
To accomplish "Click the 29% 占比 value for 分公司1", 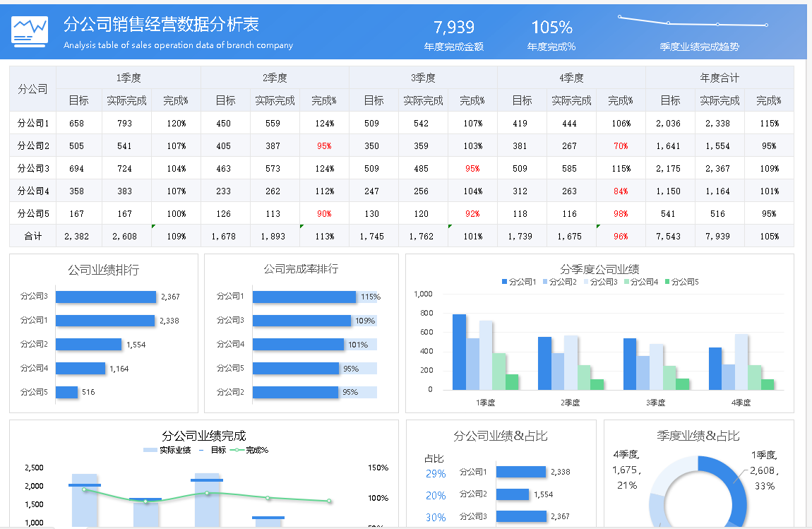I will click(436, 473).
